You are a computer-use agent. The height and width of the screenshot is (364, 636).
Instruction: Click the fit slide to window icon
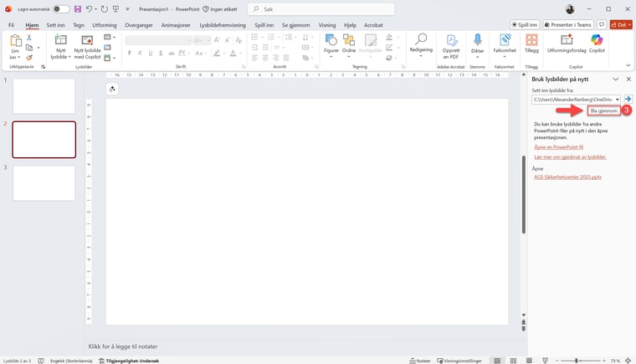(628, 361)
